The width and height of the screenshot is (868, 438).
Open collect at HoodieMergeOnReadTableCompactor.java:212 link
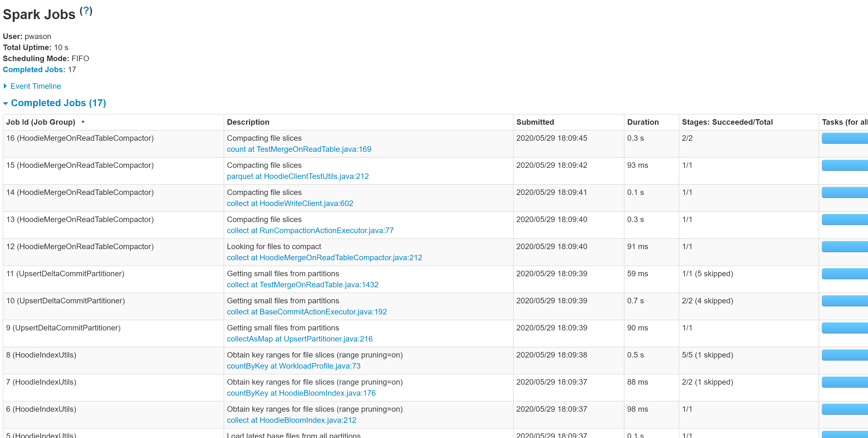click(324, 258)
